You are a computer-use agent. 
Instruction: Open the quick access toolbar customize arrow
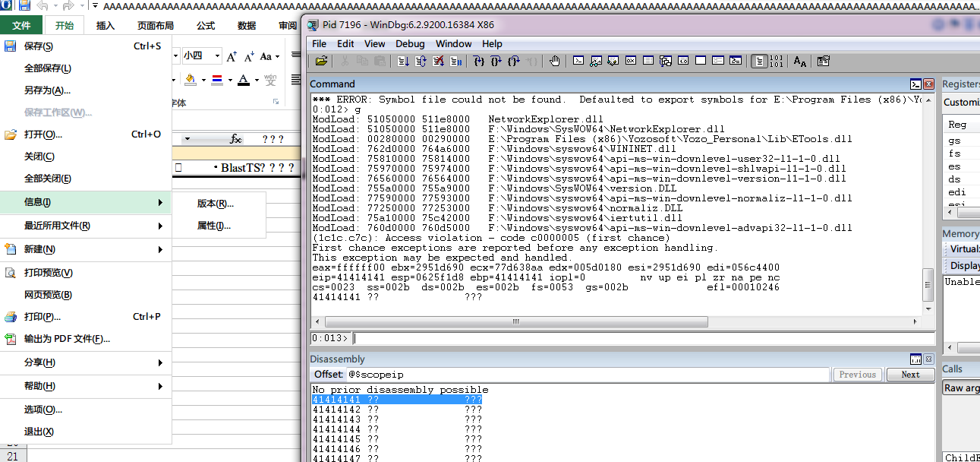95,5
